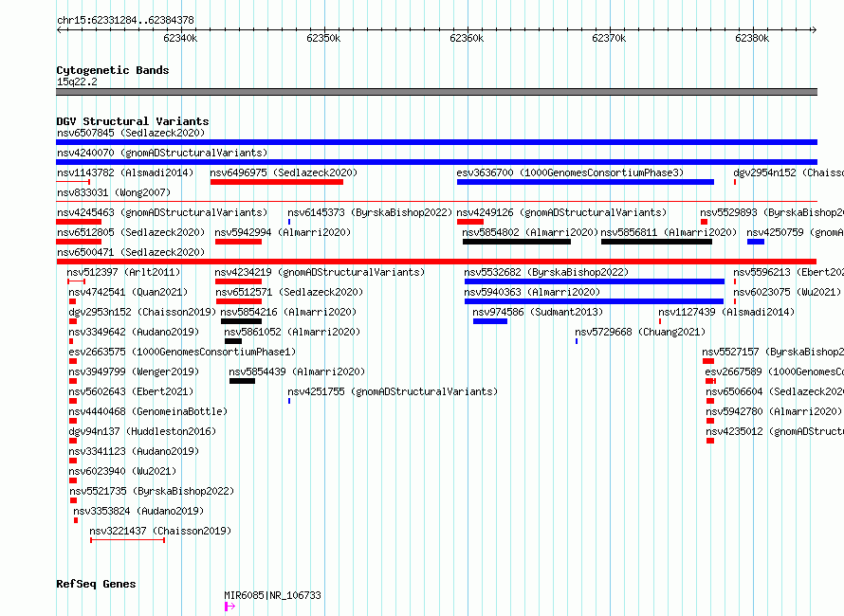
Task: Click the nsv5527157 ByrskaBishop red bar
Action: coord(708,361)
